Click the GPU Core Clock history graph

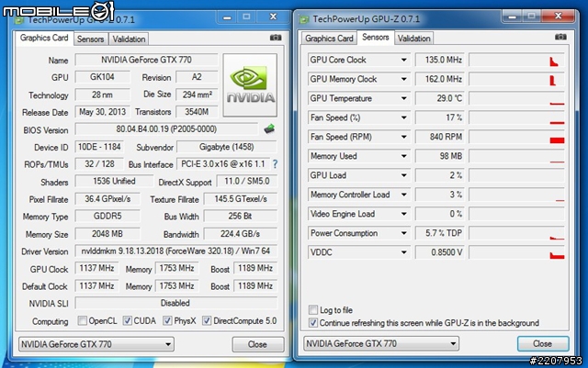coord(516,60)
